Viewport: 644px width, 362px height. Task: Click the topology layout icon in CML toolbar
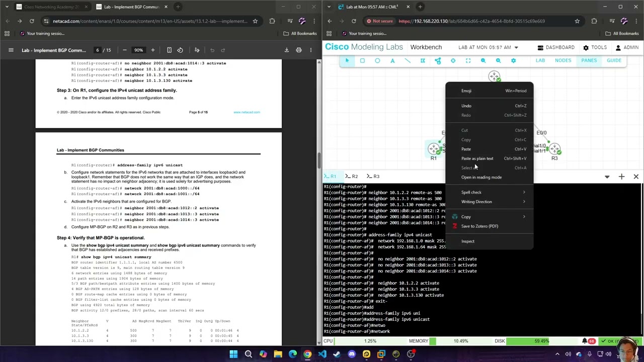pos(438,61)
